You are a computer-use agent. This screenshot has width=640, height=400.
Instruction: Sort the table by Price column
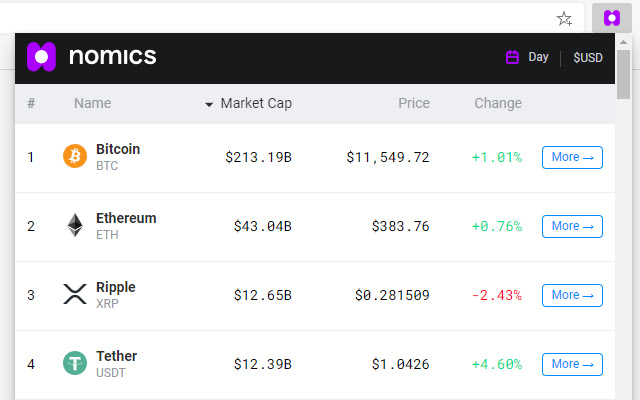(414, 103)
